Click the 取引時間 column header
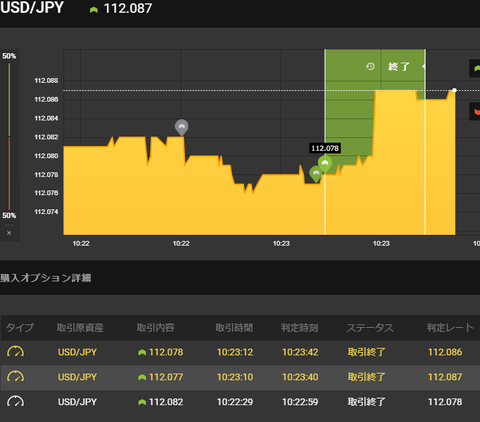Screen dimensions: 480x422 234,328
